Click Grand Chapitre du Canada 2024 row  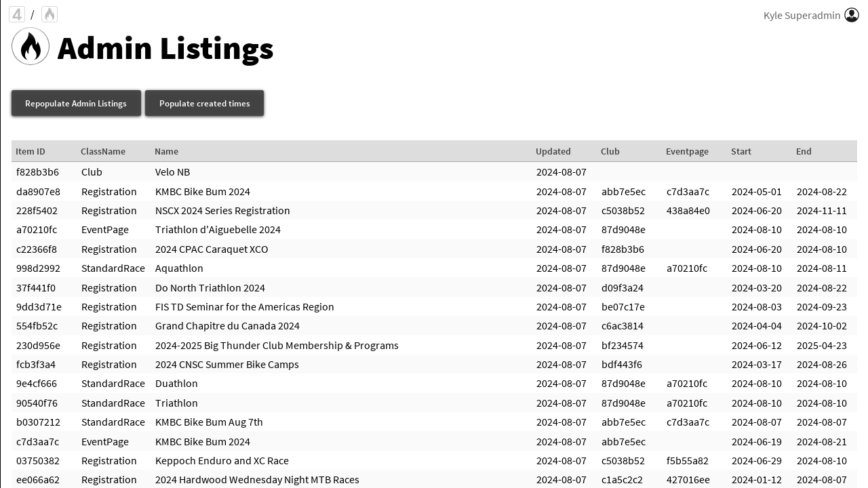[x=227, y=326]
